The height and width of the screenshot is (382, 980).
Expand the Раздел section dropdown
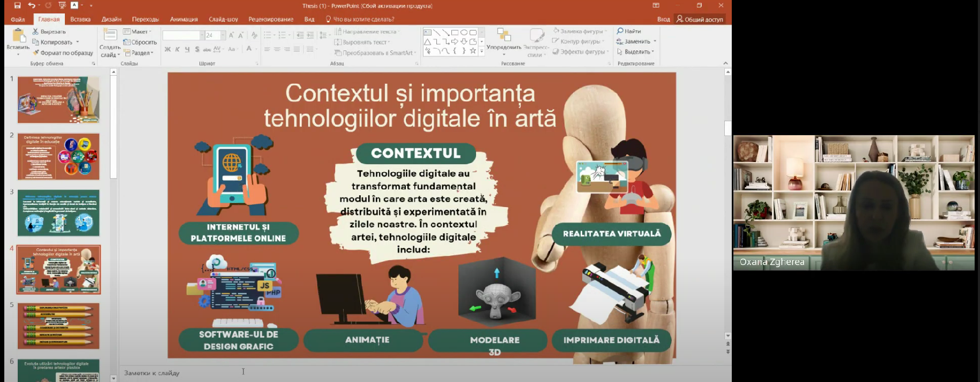(x=139, y=53)
